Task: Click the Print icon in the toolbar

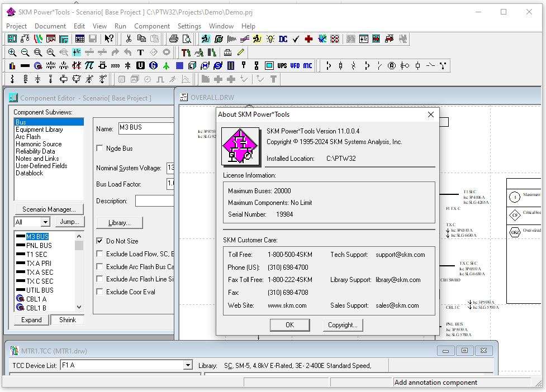Action: 174,39
